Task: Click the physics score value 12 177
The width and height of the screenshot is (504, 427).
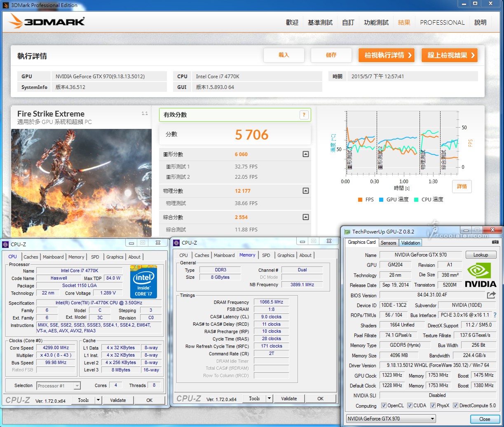Action: (x=243, y=191)
